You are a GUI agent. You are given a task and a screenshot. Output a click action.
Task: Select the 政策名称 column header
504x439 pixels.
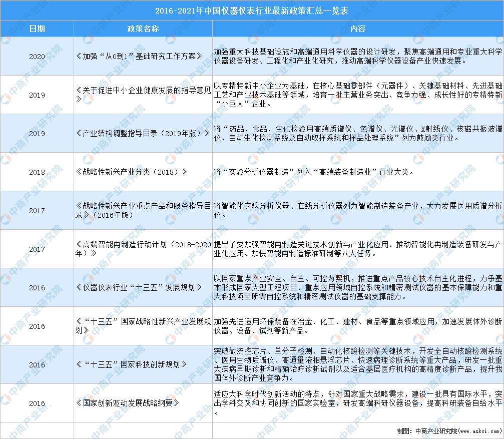pos(141,29)
